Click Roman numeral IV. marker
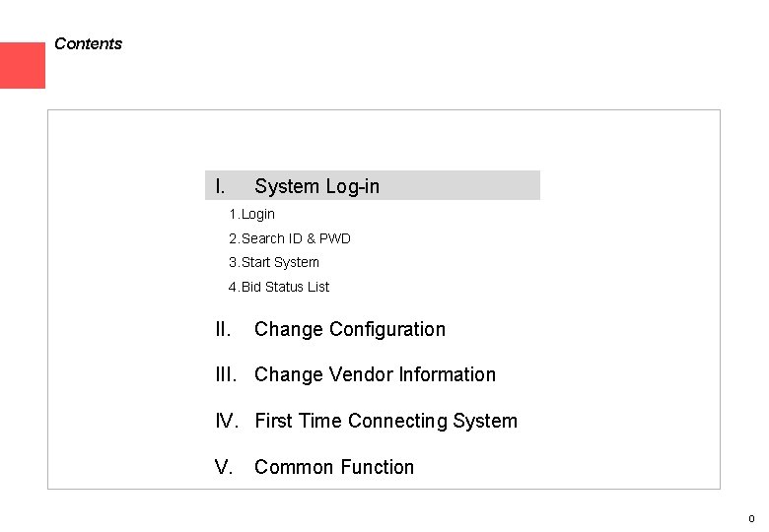The height and width of the screenshot is (532, 769). click(227, 421)
